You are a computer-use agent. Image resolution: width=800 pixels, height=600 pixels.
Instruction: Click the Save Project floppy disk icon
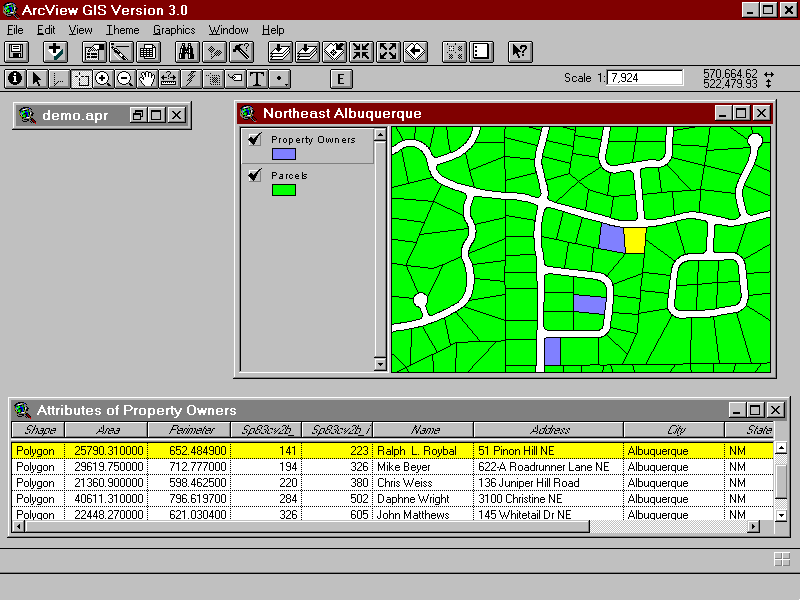16,52
